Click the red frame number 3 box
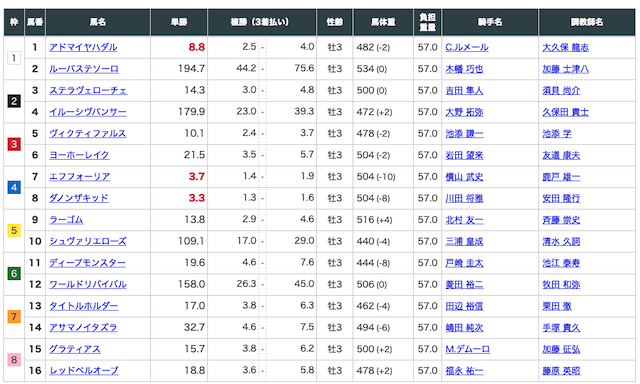The height and width of the screenshot is (384, 640). point(14,144)
